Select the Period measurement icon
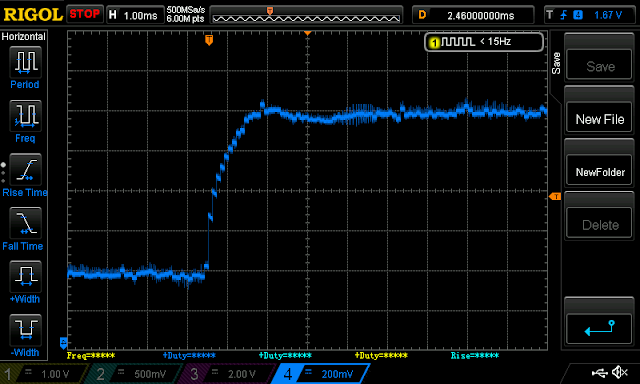Image resolution: width=640 pixels, height=384 pixels. 25,62
